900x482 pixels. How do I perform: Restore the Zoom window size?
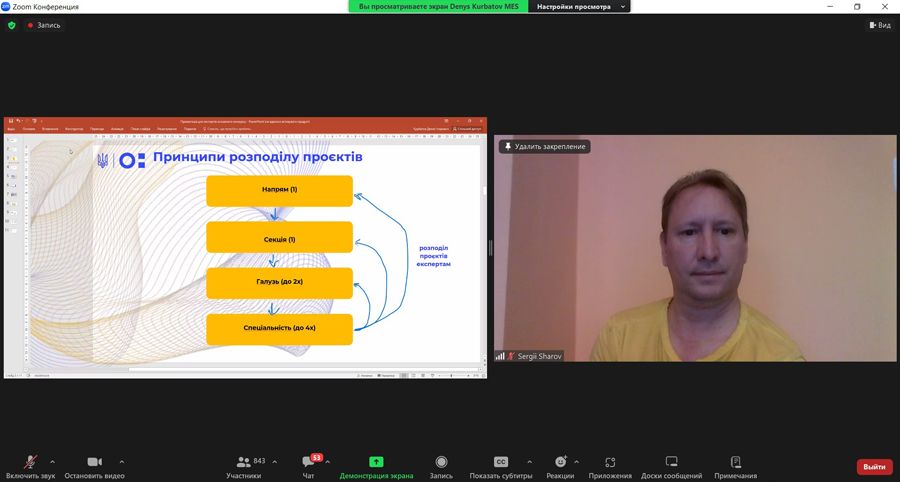(857, 6)
